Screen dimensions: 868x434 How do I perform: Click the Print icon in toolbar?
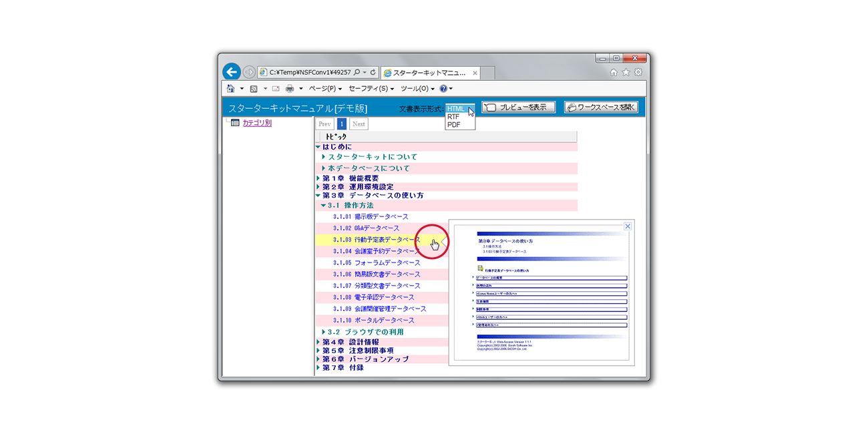[292, 88]
